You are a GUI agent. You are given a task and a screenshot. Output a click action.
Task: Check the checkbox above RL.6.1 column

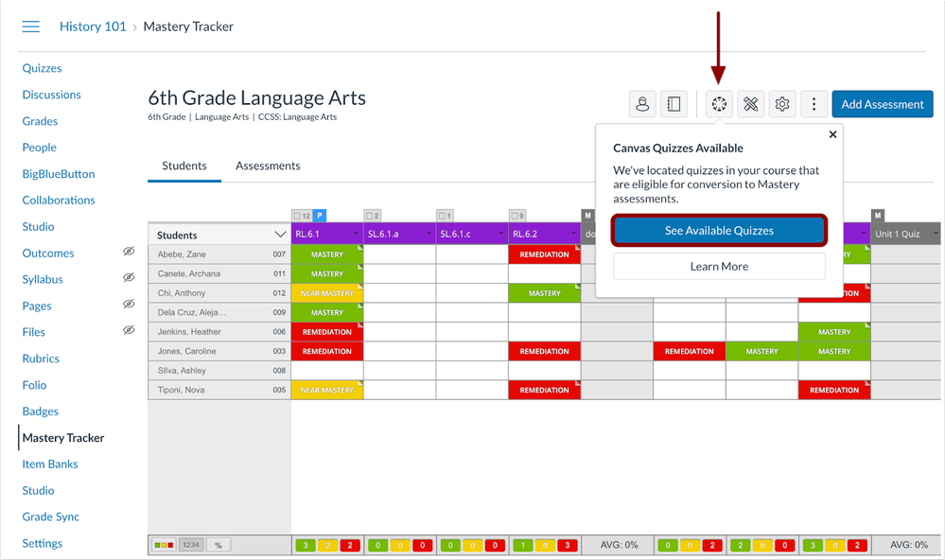297,216
